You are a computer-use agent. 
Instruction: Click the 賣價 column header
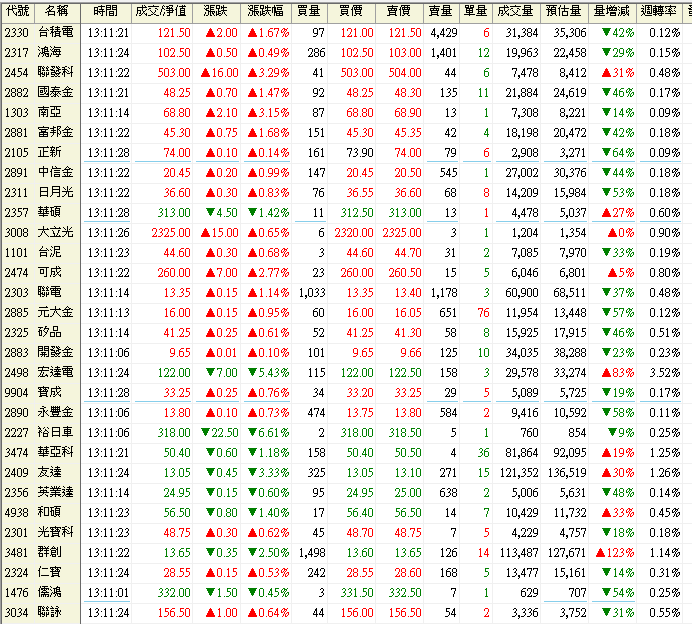[399, 11]
